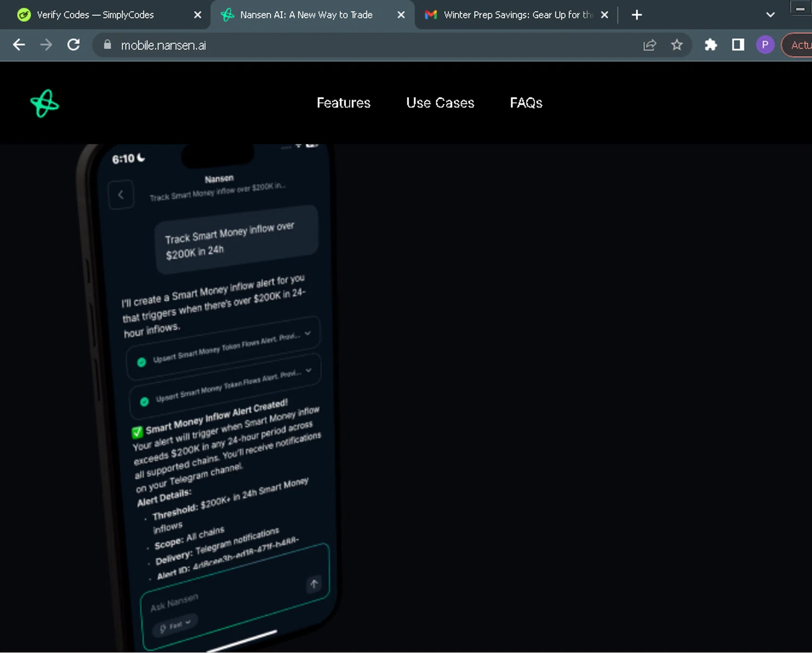Screen dimensions: 812x653
Task: Open a new browser tab
Action: pos(637,15)
